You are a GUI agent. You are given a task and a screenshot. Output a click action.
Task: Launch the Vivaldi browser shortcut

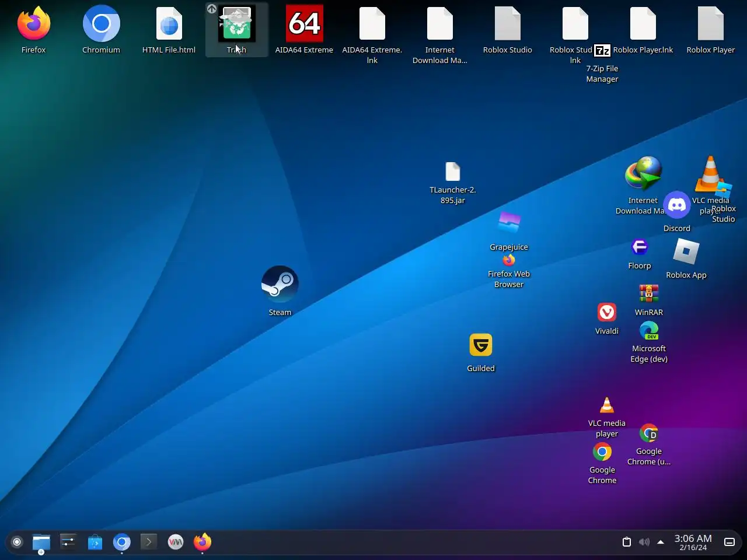[x=607, y=312]
